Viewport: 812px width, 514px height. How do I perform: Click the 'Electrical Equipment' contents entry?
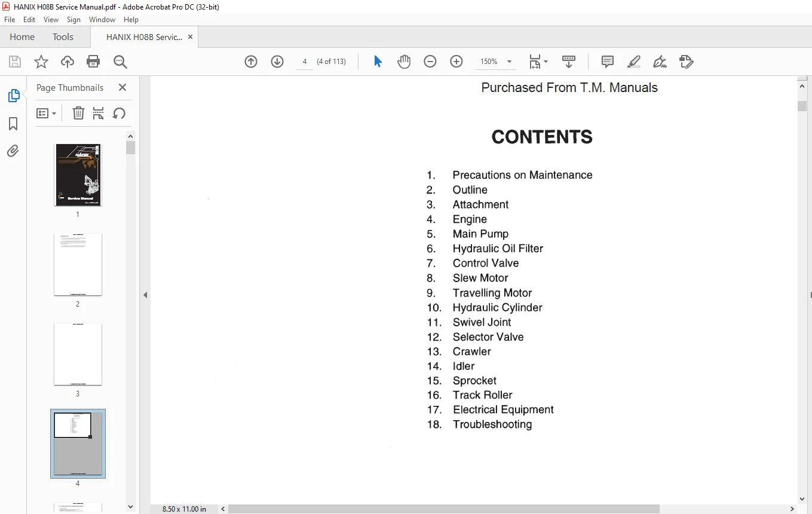[x=503, y=410]
